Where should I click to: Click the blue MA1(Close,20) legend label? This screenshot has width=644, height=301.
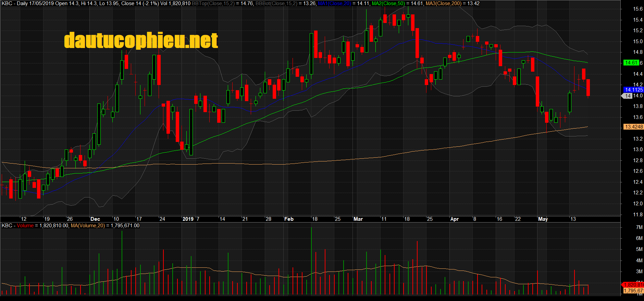334,3
